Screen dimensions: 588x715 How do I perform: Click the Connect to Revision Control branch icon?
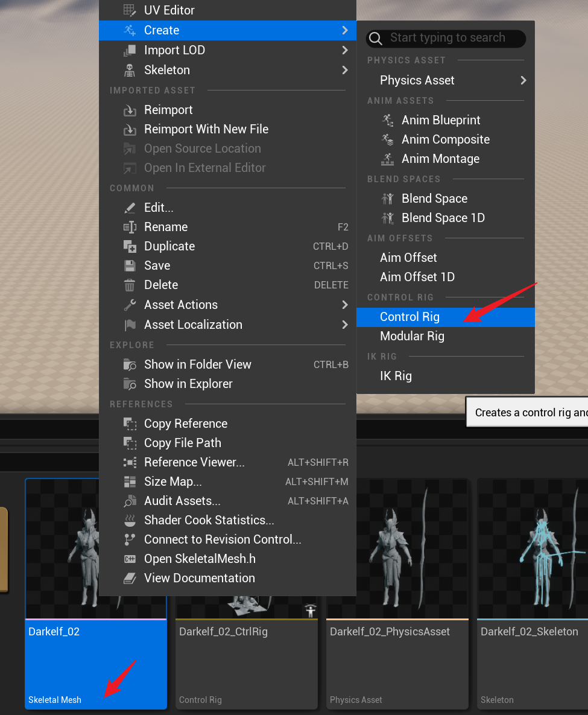tap(130, 539)
